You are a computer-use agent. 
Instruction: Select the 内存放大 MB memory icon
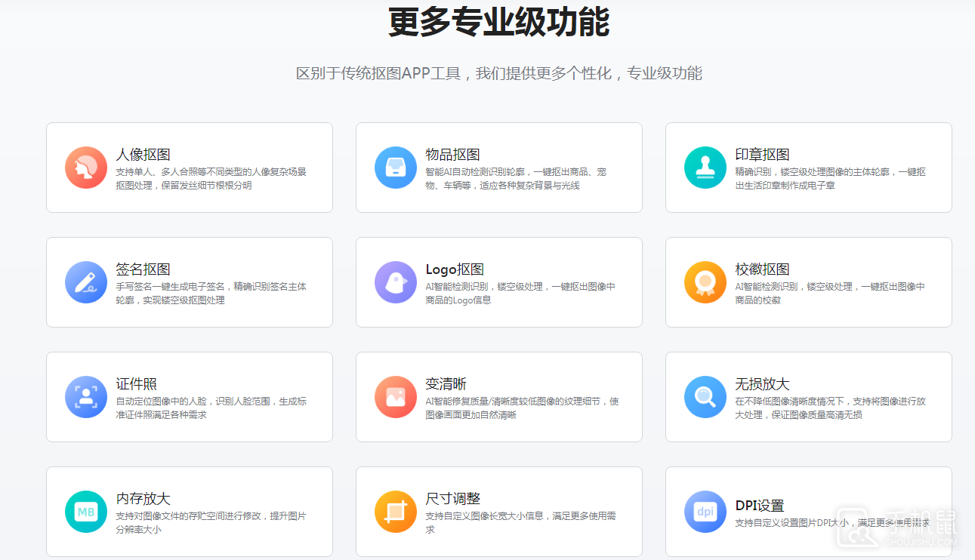85,512
